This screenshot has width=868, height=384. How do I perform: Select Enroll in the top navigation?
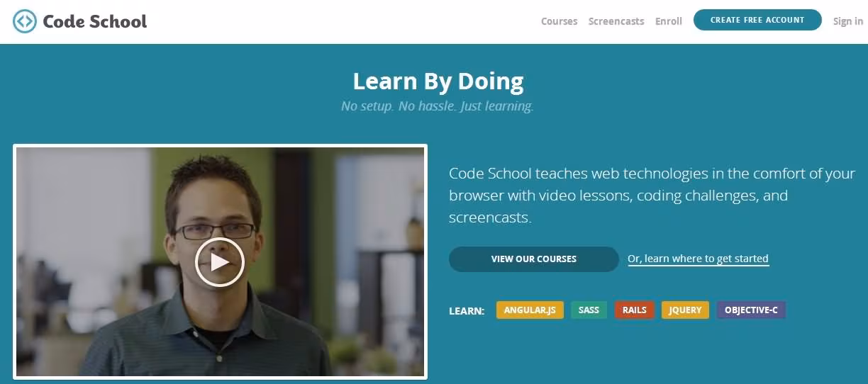click(669, 21)
